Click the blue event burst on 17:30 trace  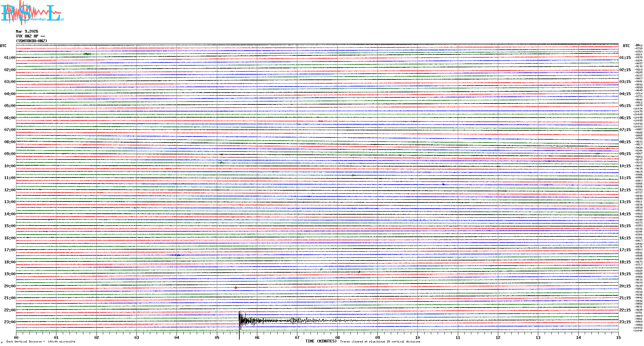pos(178,255)
